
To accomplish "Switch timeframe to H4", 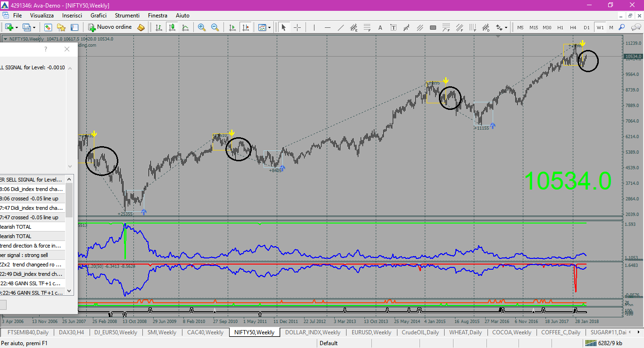I will coord(573,27).
